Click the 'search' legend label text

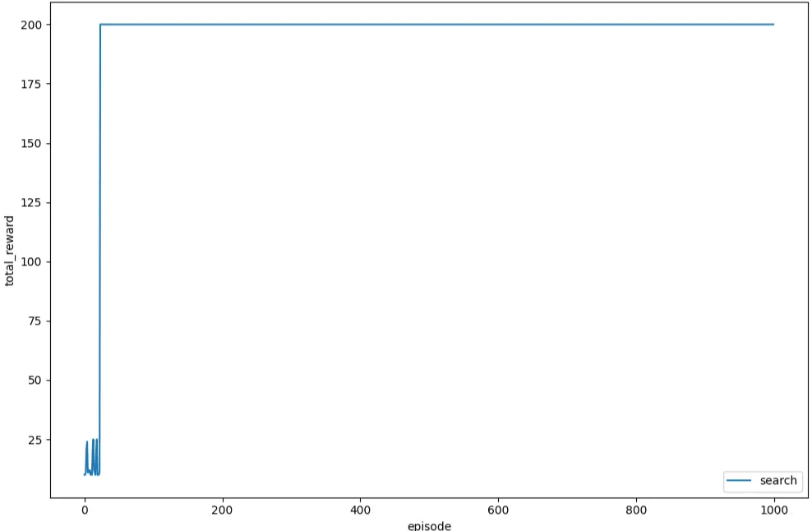778,481
